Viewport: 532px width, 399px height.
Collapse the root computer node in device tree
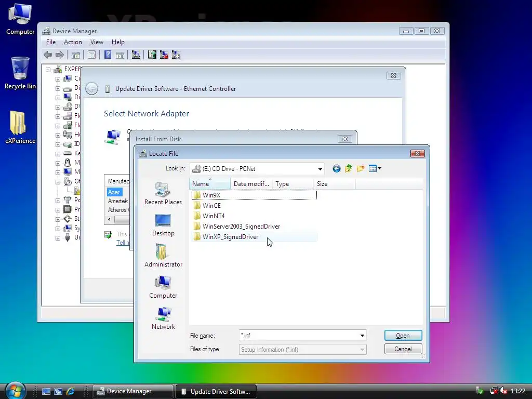click(x=48, y=70)
